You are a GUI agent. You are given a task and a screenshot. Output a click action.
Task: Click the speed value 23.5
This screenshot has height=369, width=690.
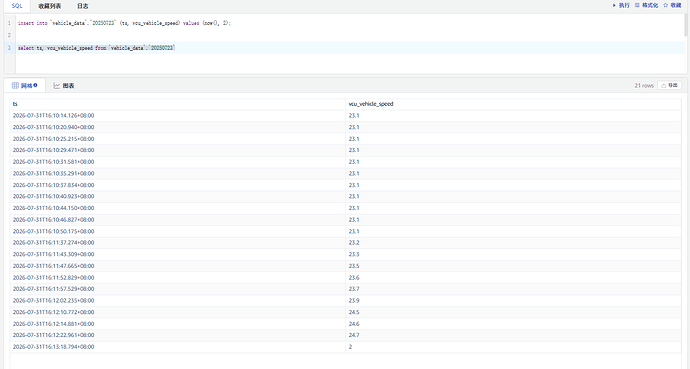tap(354, 266)
